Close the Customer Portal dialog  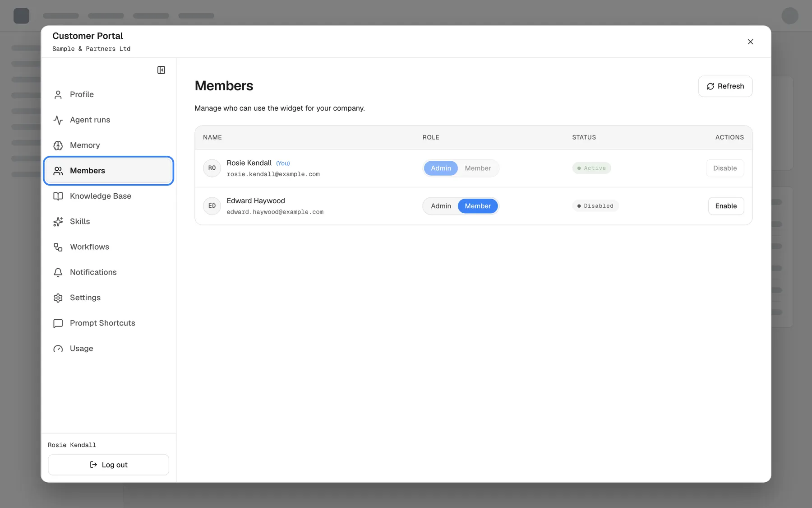[750, 42]
